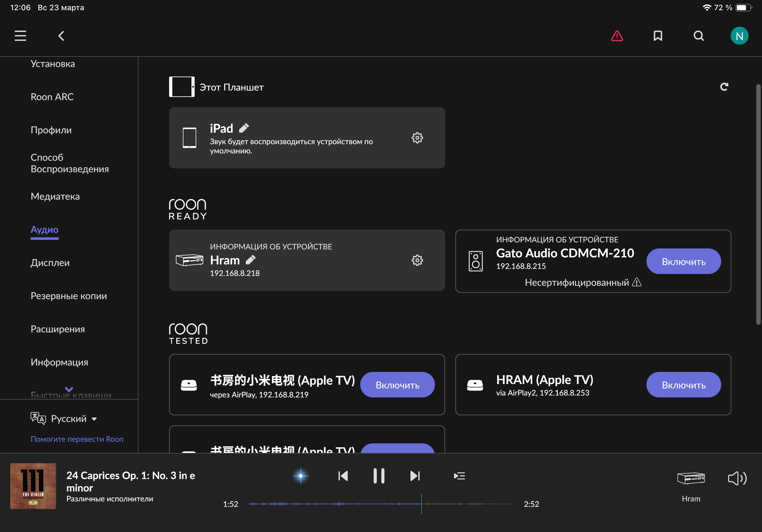Click the Hram streamer device icon
This screenshot has width=762, height=532.
pyautogui.click(x=190, y=260)
